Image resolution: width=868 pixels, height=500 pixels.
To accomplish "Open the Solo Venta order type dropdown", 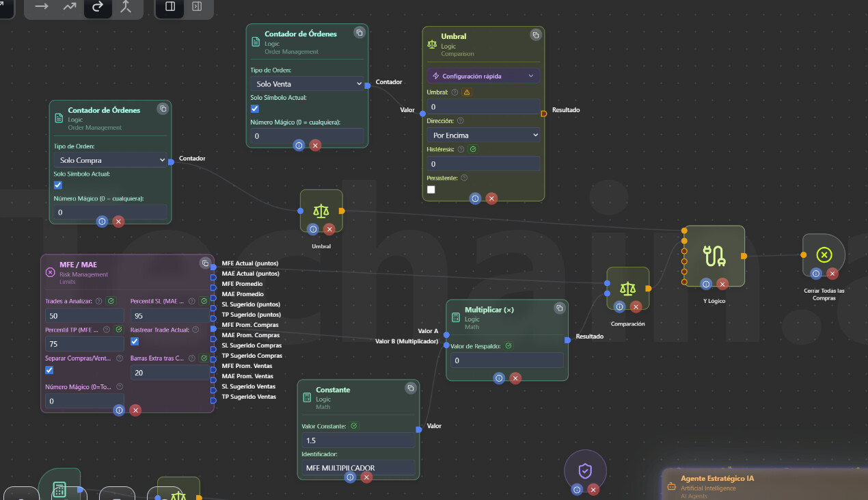I will 307,83.
